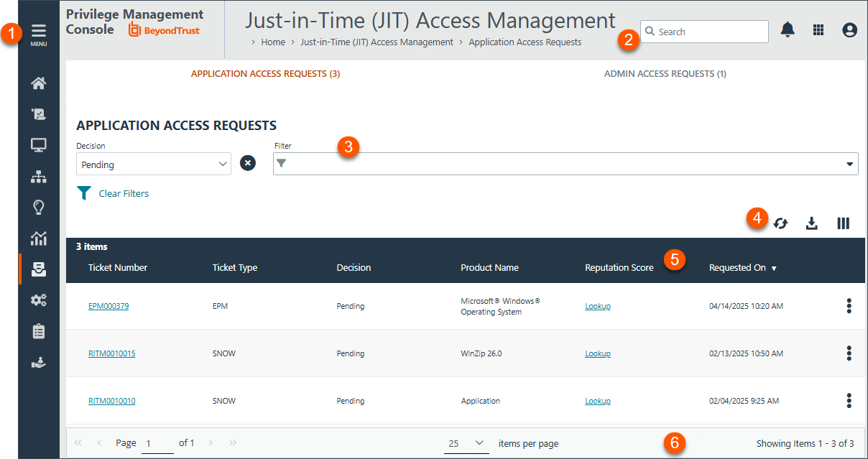The width and height of the screenshot is (868, 459).
Task: Click Lookup for WinZip 26.0
Action: [x=598, y=353]
